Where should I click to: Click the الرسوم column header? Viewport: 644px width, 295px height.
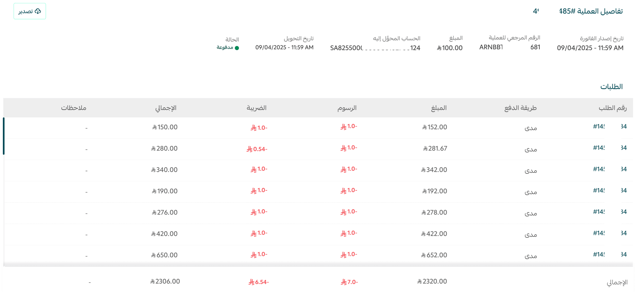tap(347, 108)
